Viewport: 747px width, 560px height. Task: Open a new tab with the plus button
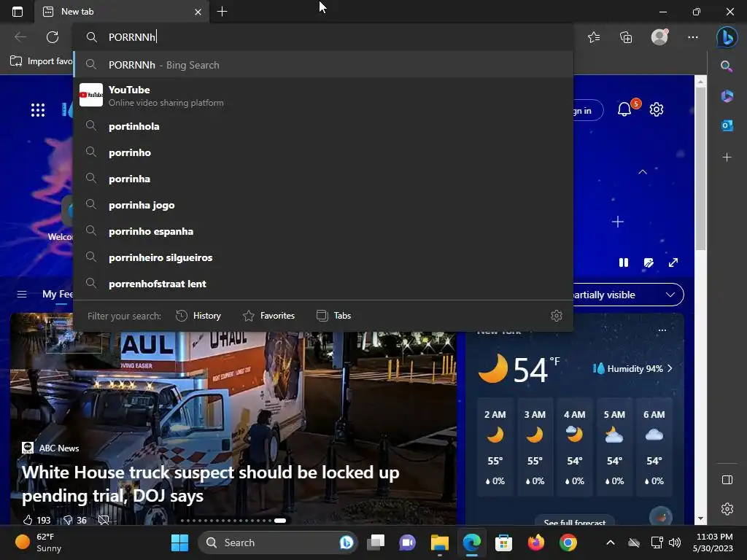[222, 12]
